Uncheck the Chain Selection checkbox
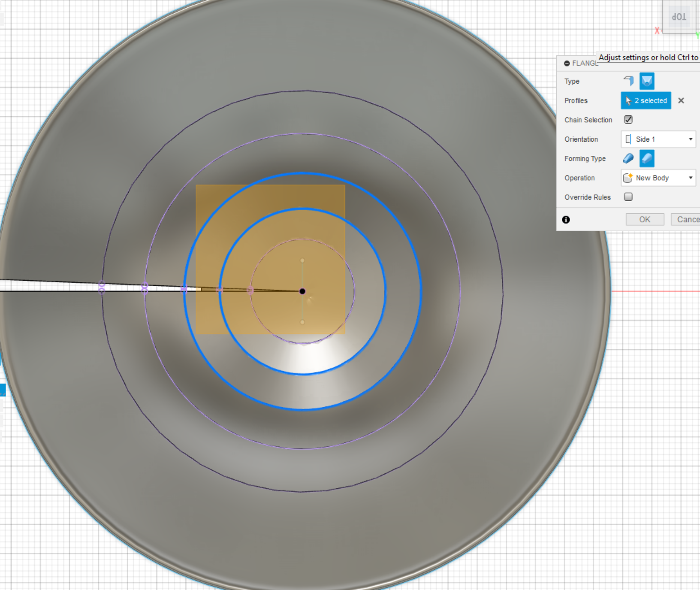The height and width of the screenshot is (590, 700). (x=628, y=120)
